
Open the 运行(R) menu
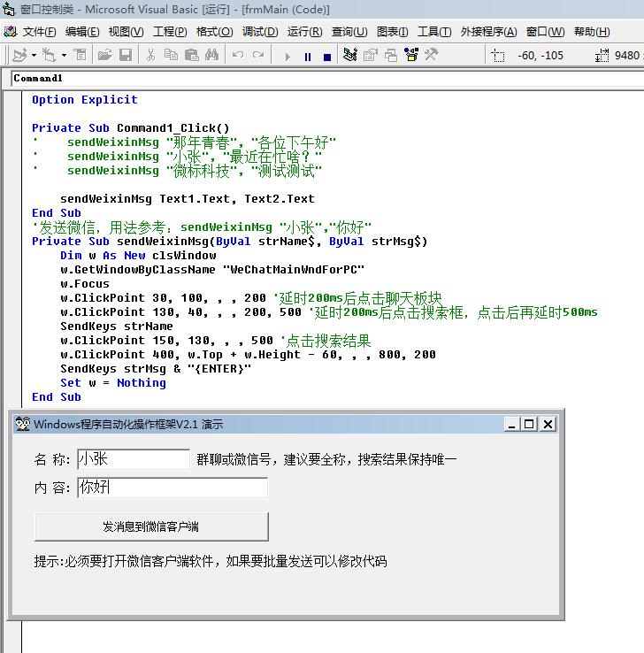[x=304, y=32]
